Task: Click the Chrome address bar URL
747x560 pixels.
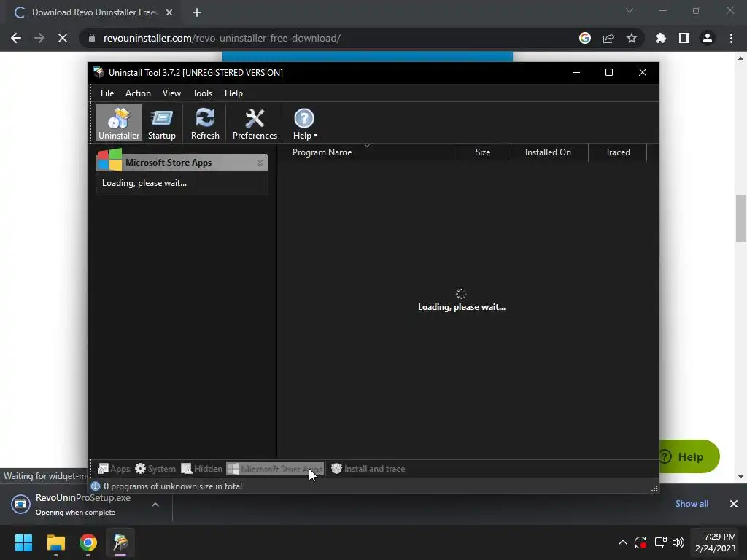Action: click(222, 38)
